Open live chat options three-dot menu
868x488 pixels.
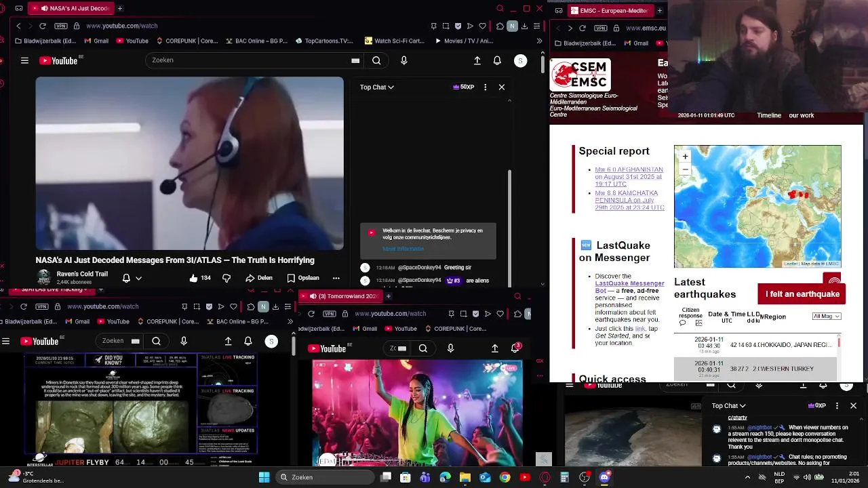pos(485,87)
